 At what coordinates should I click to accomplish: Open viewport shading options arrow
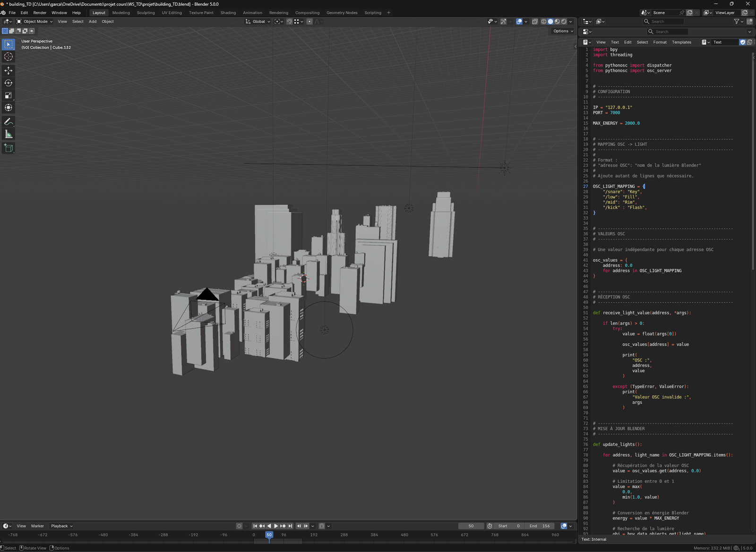tap(570, 21)
